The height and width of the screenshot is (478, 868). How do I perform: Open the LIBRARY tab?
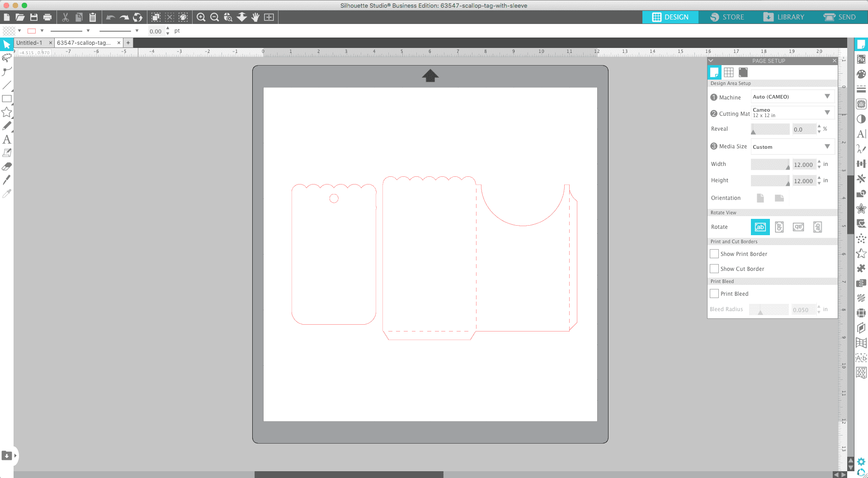784,17
